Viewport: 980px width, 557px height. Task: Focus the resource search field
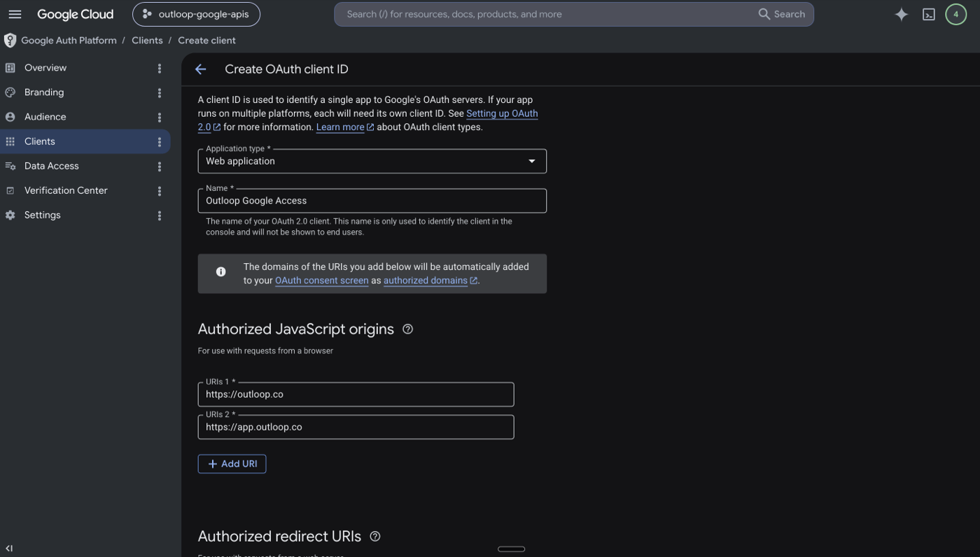546,14
